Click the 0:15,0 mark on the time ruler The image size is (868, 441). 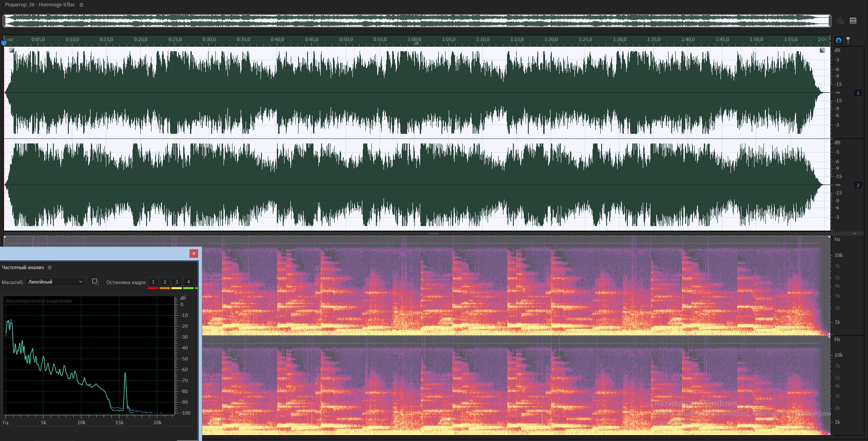(x=106, y=40)
